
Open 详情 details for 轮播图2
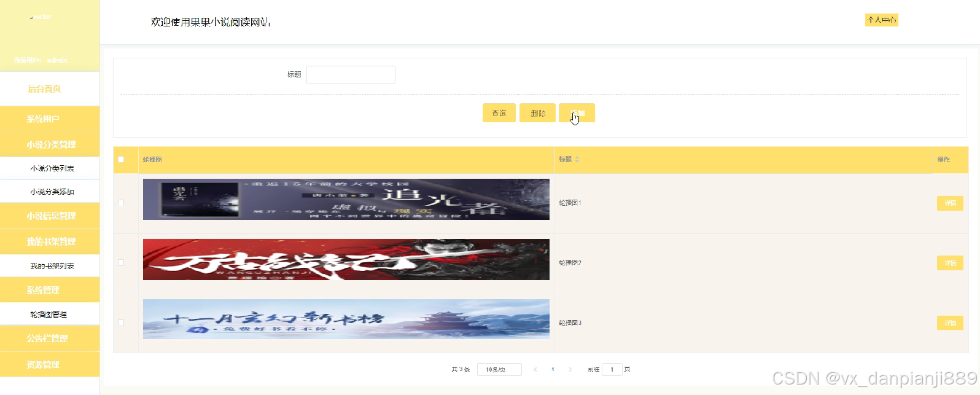(950, 263)
